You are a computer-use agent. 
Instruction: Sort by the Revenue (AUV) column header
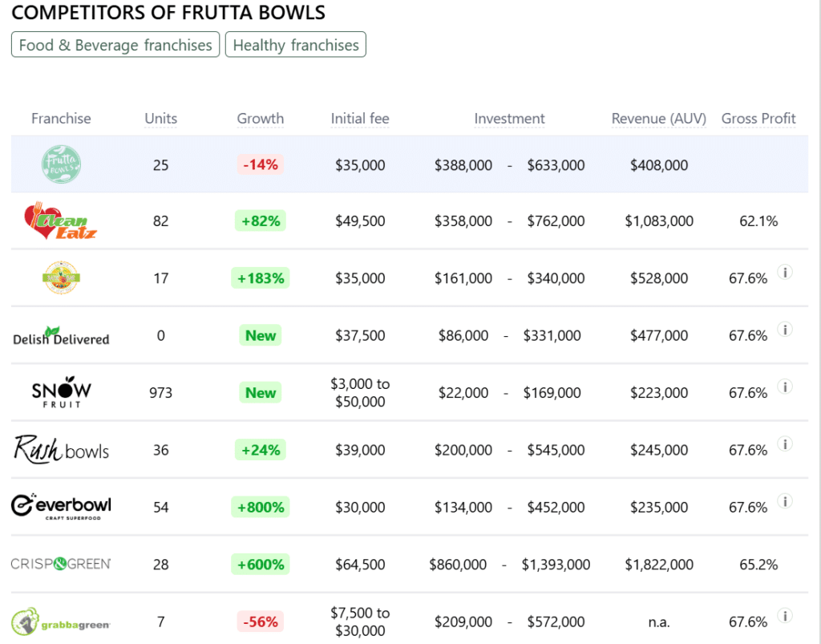659,119
